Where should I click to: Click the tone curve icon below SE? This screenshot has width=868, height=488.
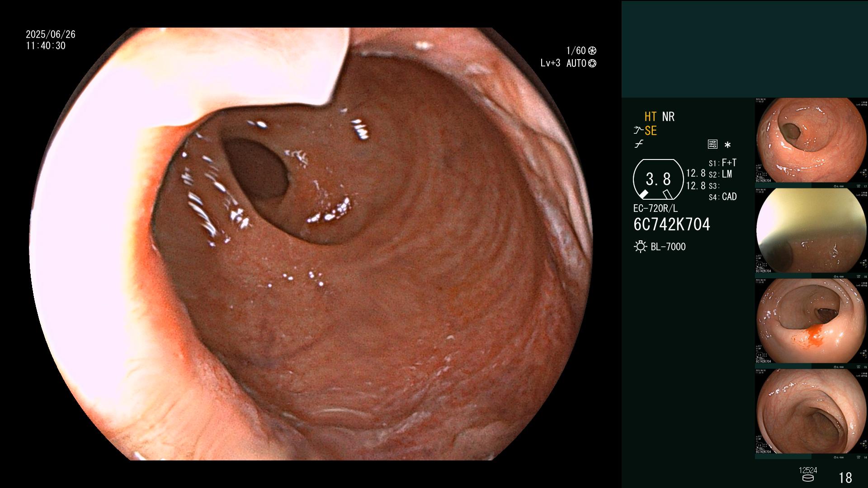(x=639, y=144)
